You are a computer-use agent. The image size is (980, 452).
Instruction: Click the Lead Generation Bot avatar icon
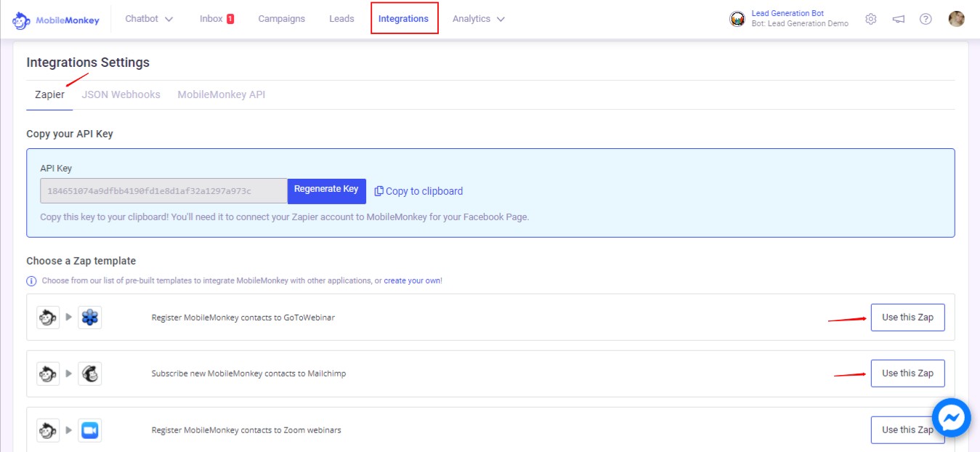click(737, 19)
